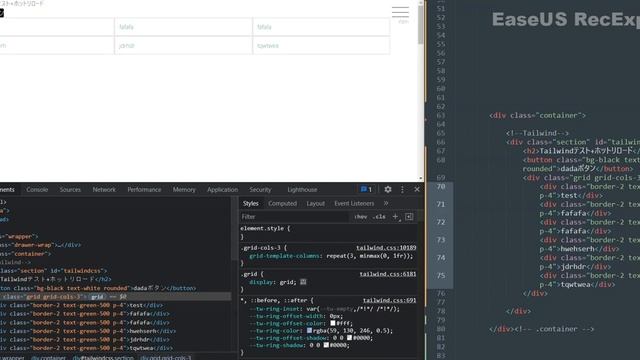Click the first 'fafafa' cell on the page

[183, 27]
